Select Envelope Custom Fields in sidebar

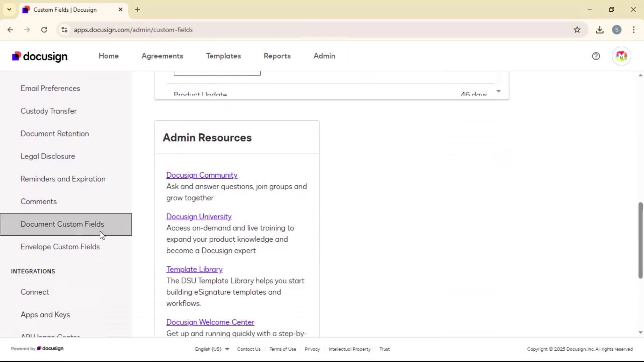(x=66, y=247)
